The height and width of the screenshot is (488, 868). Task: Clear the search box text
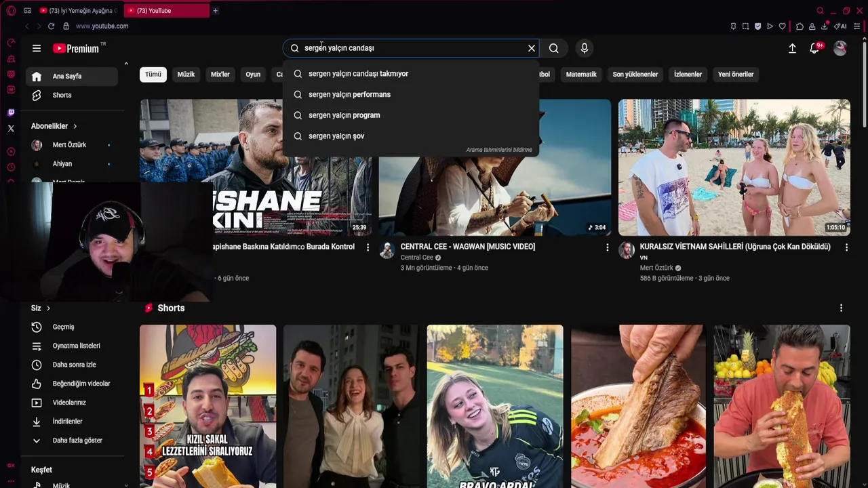click(532, 48)
